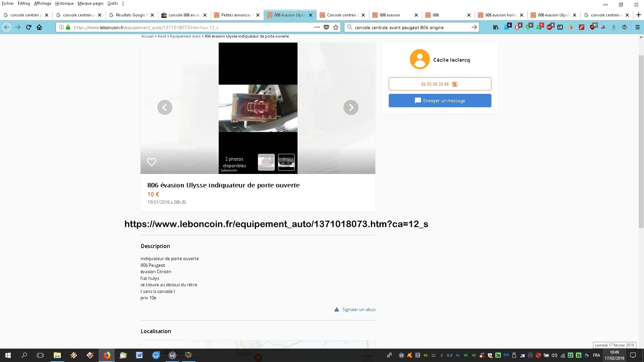
Task: Open the Historique menu
Action: click(64, 3)
